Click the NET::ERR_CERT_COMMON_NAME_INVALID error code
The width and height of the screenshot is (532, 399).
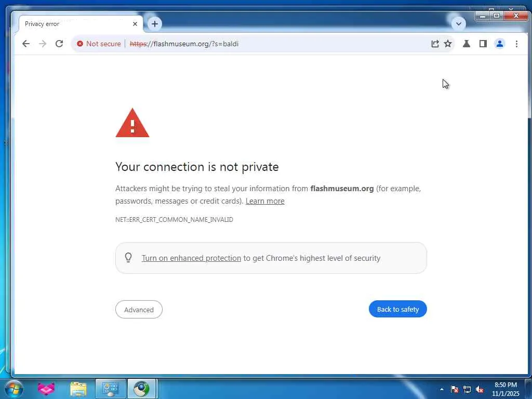pyautogui.click(x=174, y=220)
